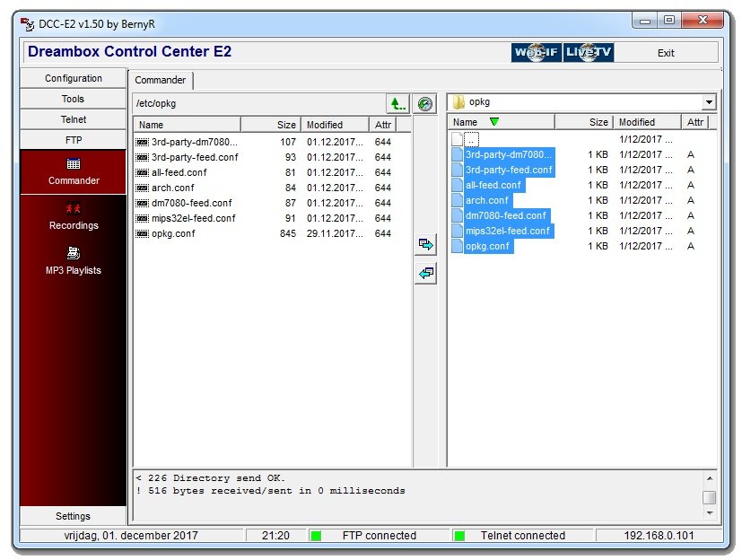Click the /etc/opkg remote path field
The image size is (742, 560).
pyautogui.click(x=259, y=104)
